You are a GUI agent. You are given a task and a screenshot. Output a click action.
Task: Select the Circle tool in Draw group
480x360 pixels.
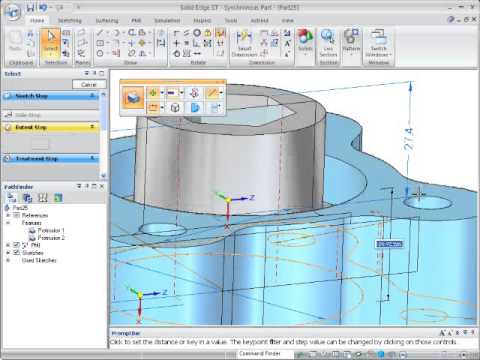click(x=100, y=53)
